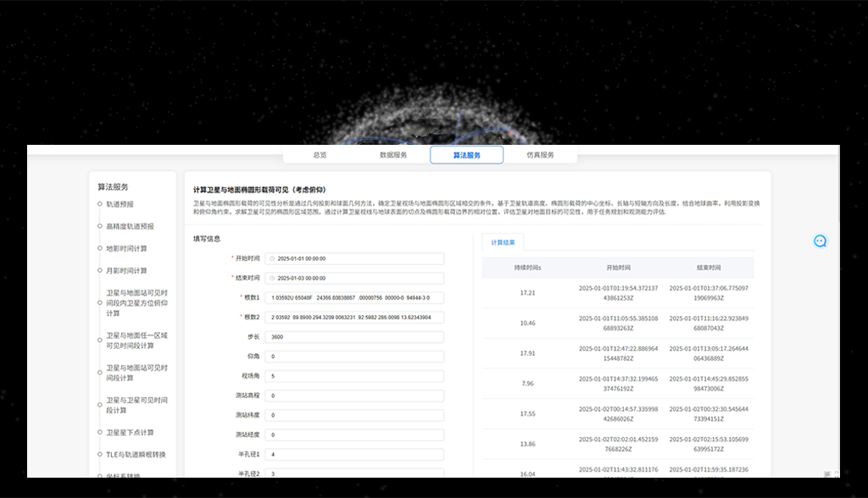
Task: Click the 结束时间 date input field
Action: tap(355, 278)
